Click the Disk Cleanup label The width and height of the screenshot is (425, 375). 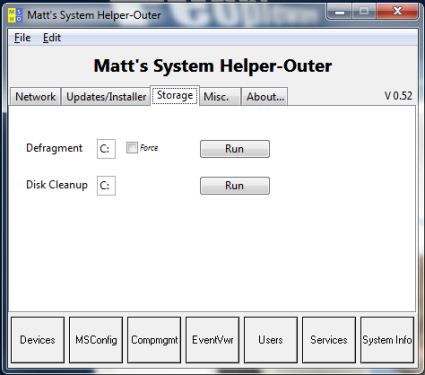pos(57,185)
